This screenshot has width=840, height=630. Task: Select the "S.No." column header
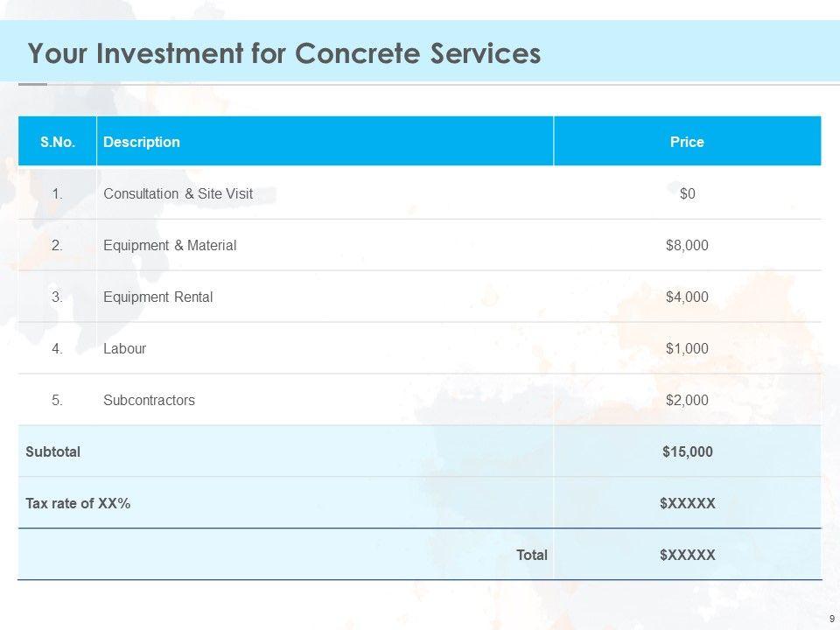pos(58,142)
